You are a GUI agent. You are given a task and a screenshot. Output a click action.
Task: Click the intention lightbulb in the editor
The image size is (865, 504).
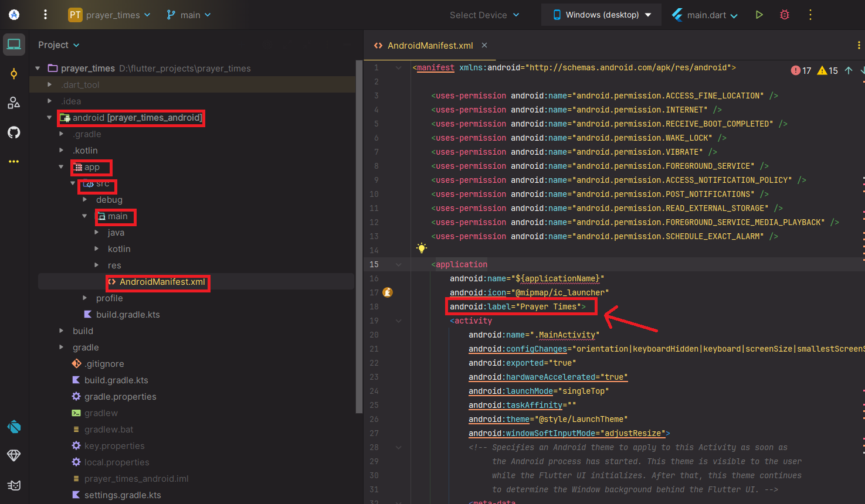point(421,248)
